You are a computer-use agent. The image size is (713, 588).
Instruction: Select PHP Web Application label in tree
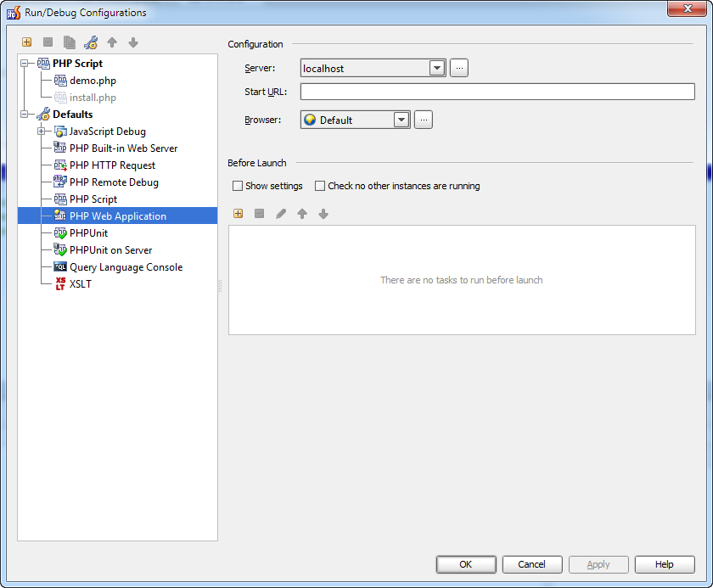[x=118, y=216]
